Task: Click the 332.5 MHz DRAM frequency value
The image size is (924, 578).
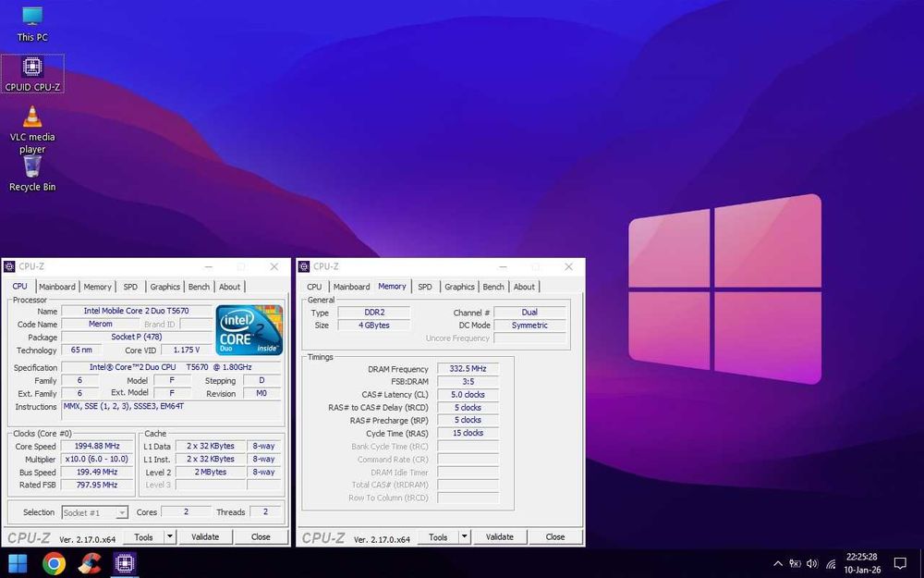Action: point(468,369)
